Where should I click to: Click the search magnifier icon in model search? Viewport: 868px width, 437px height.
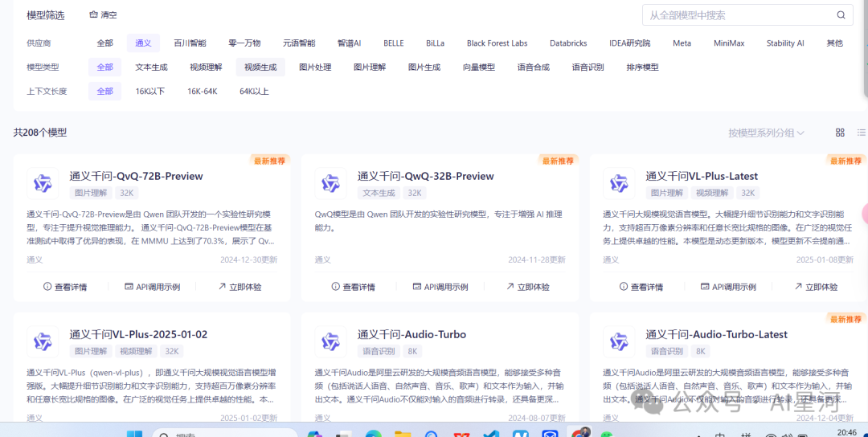click(x=841, y=15)
